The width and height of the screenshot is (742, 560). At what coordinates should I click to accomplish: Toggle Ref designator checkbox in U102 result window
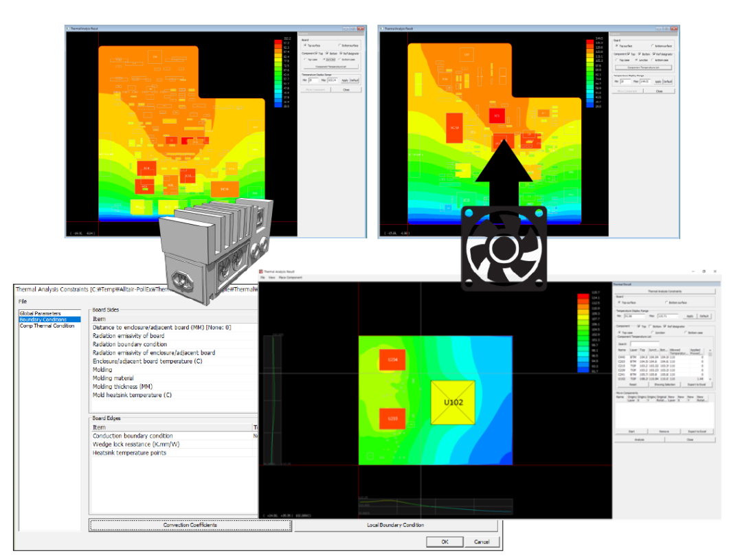pyautogui.click(x=674, y=326)
